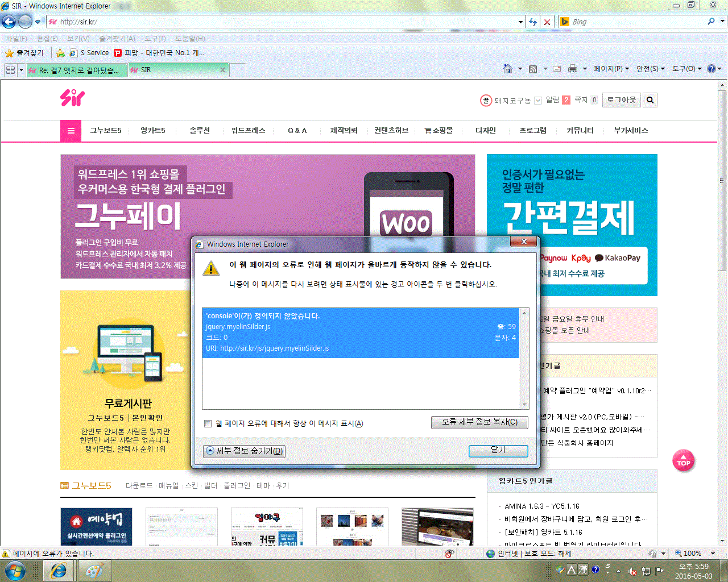The height and width of the screenshot is (582, 728).
Task: Click the browser Forward arrow button
Action: [25, 22]
